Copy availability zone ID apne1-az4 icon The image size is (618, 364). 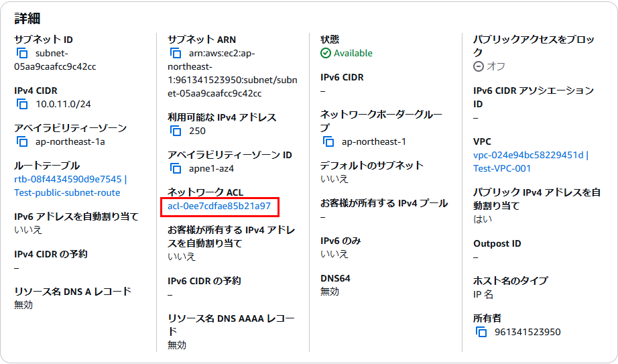[x=176, y=169]
